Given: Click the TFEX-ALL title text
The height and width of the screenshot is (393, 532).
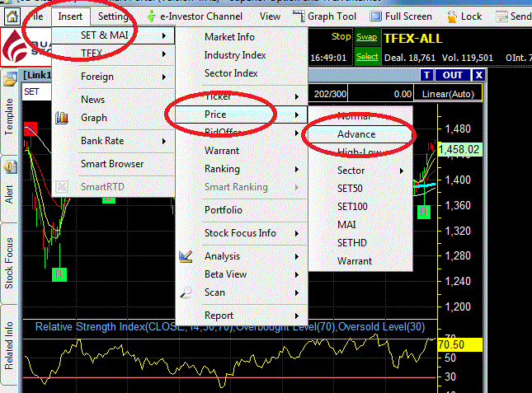Looking at the screenshot, I should pos(413,39).
